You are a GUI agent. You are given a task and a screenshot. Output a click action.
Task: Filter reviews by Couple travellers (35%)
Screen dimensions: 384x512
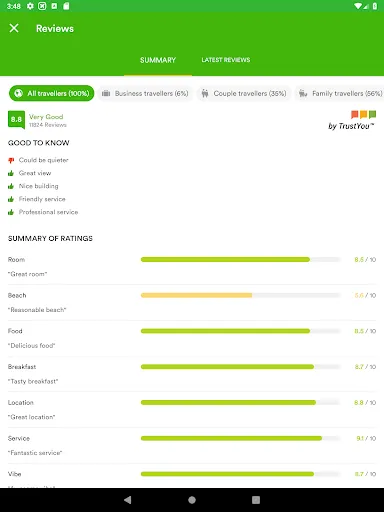[x=244, y=93]
